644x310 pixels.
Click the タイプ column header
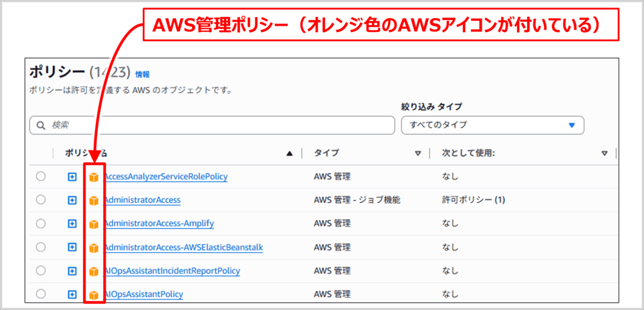click(x=326, y=153)
